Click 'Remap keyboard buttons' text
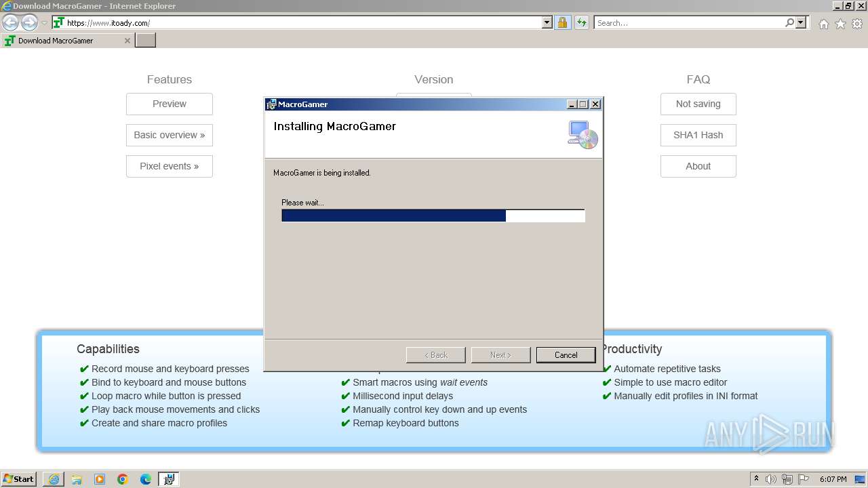Screen dimensions: 868x488 (x=406, y=423)
